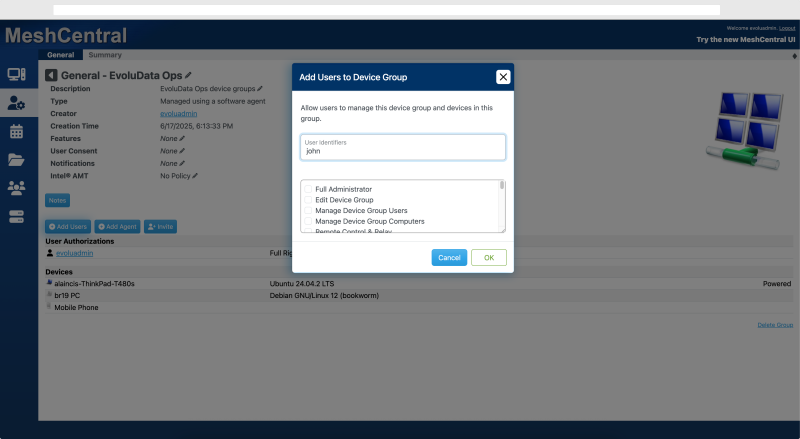The image size is (800, 439).
Task: Close the Add Users dialog
Action: tap(503, 77)
